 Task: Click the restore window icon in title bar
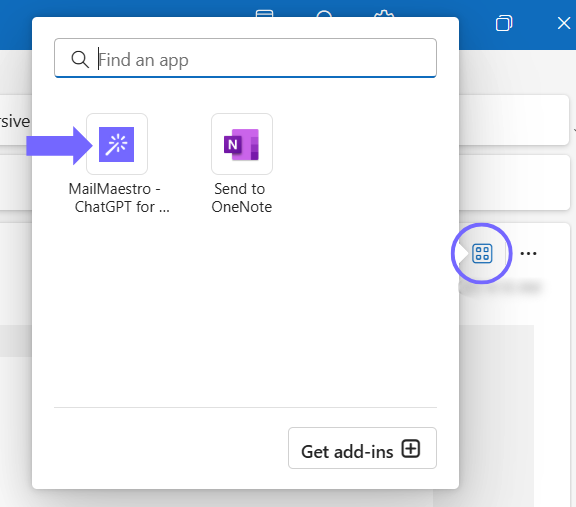pyautogui.click(x=504, y=23)
